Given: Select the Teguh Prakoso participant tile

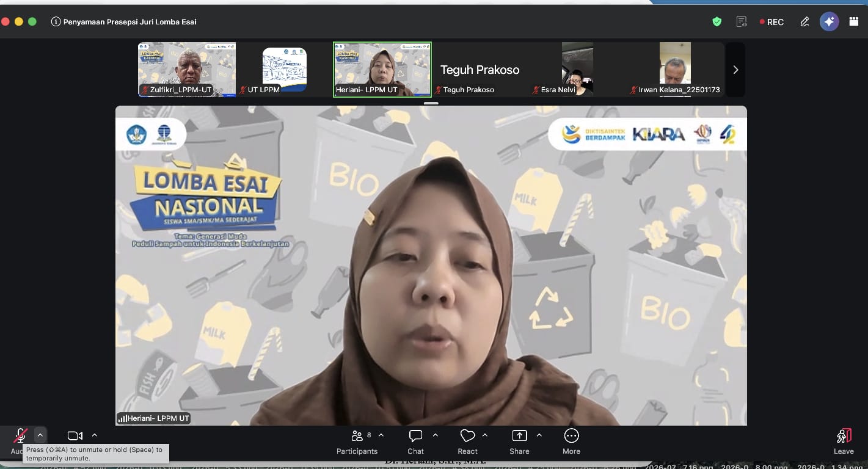Looking at the screenshot, I should pyautogui.click(x=480, y=69).
